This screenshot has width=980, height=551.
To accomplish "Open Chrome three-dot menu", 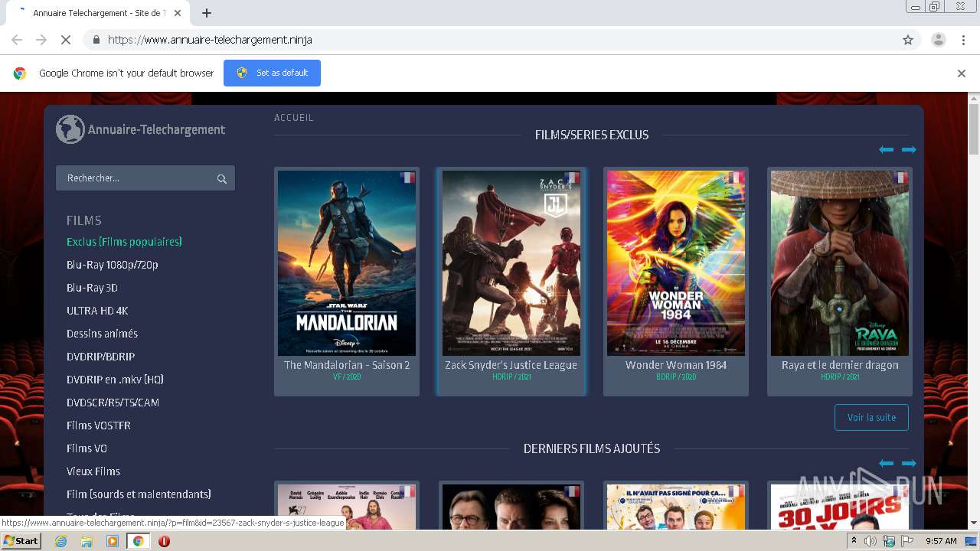I will click(x=963, y=40).
